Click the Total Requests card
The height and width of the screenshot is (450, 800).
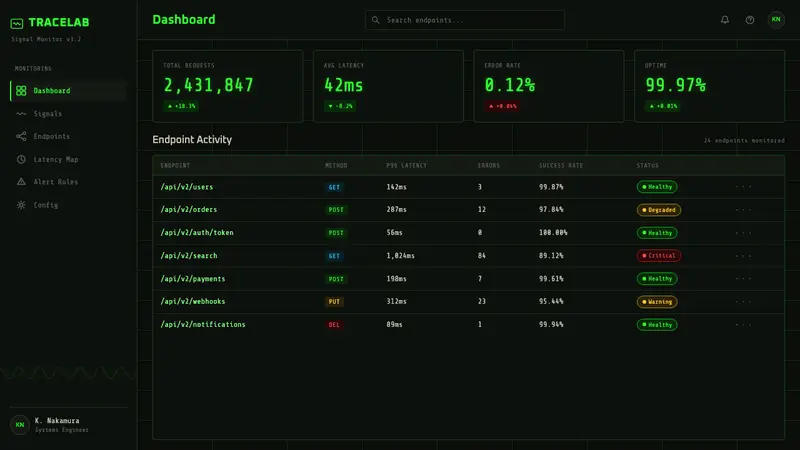pyautogui.click(x=228, y=86)
